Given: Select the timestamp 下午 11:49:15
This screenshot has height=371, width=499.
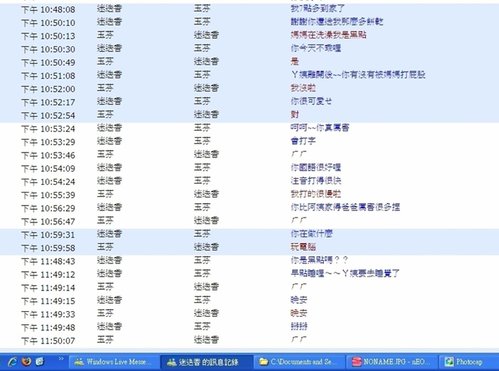Looking at the screenshot, I should pos(48,301).
